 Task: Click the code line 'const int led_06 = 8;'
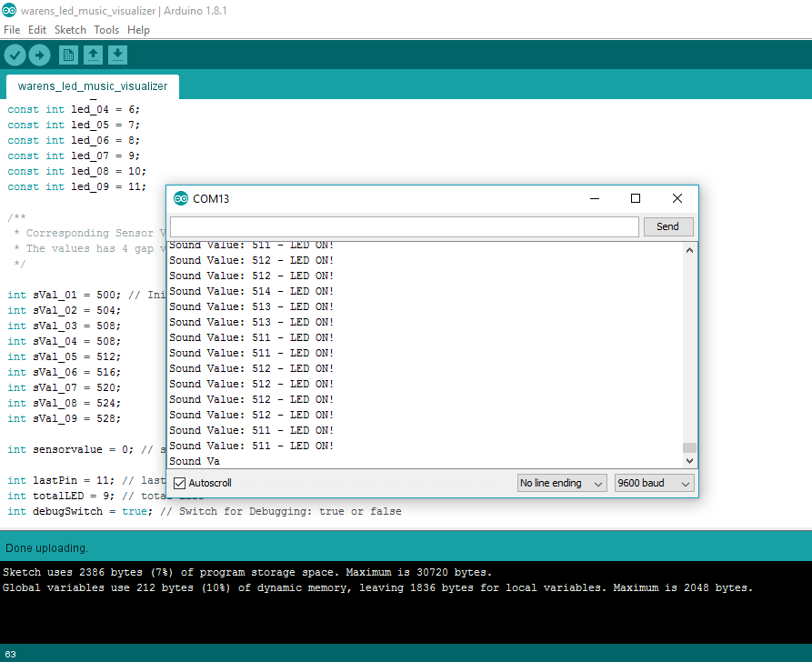click(74, 140)
